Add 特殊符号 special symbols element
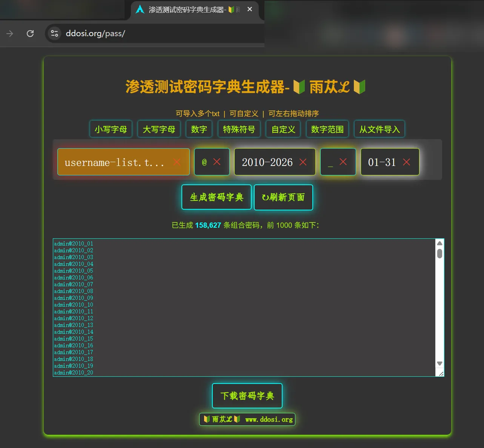This screenshot has height=448, width=484. click(239, 129)
